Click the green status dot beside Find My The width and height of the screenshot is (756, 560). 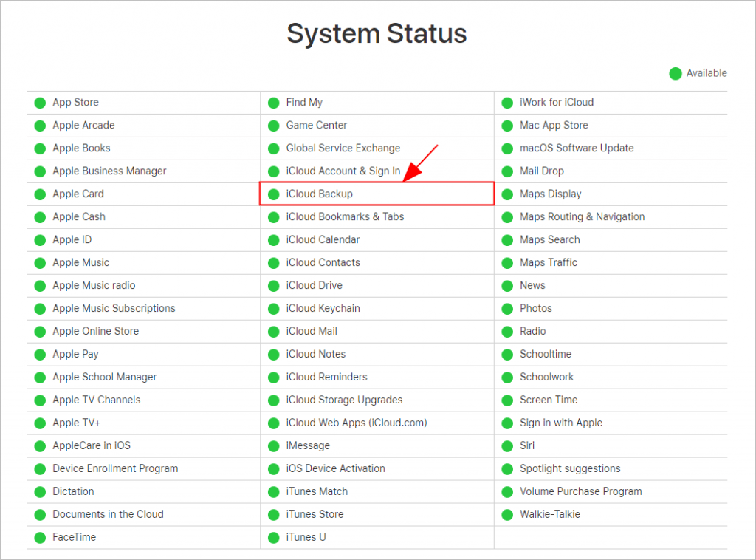274,103
